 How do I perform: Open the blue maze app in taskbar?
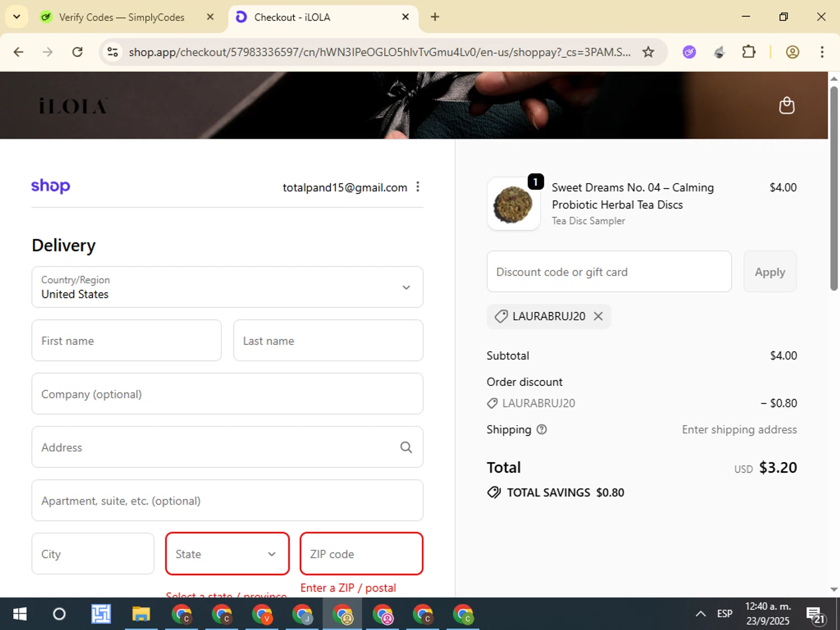[101, 614]
